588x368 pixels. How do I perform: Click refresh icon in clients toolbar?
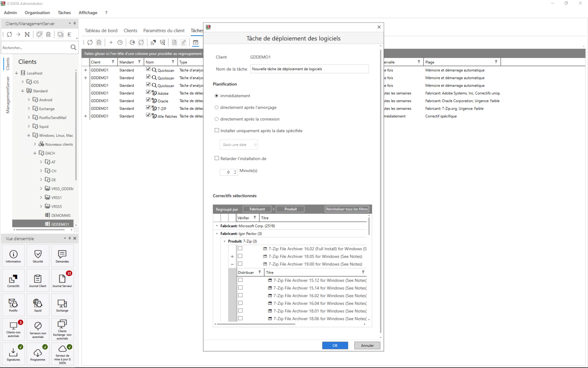coord(9,34)
